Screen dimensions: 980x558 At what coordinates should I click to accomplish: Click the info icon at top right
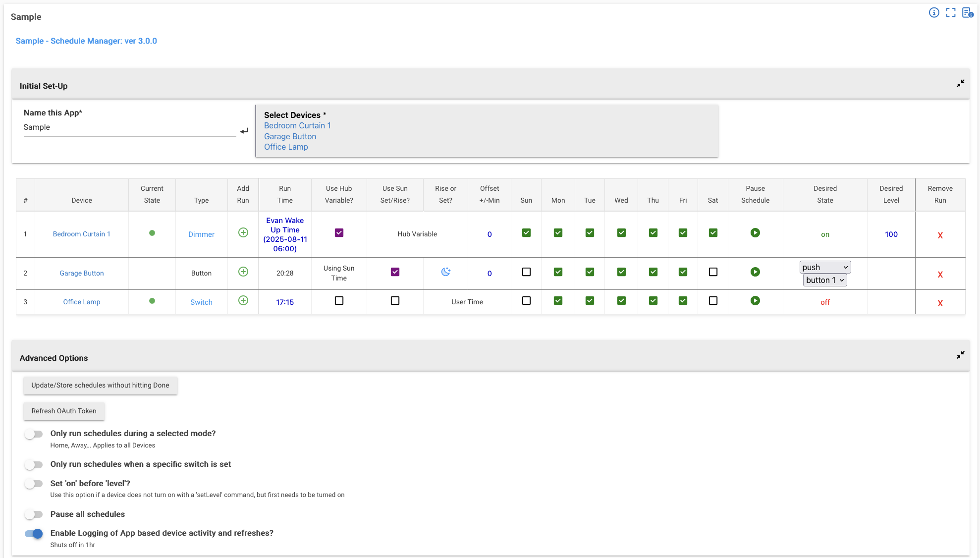point(933,13)
